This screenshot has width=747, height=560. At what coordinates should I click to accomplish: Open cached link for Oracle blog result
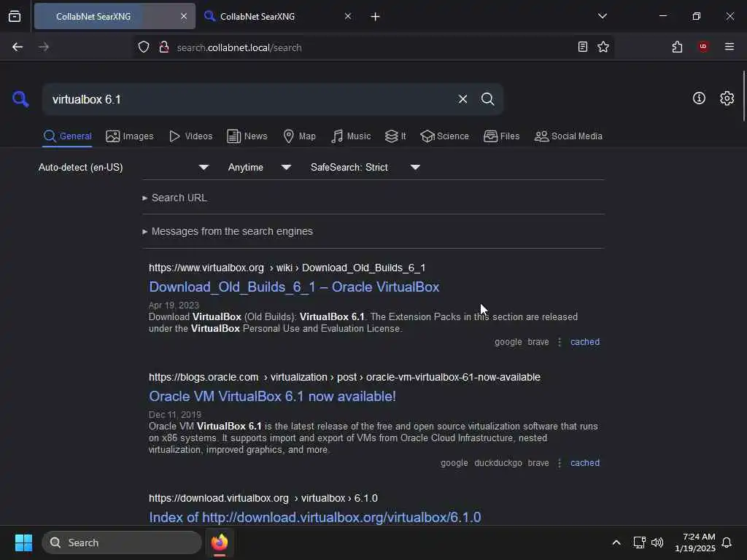(585, 463)
